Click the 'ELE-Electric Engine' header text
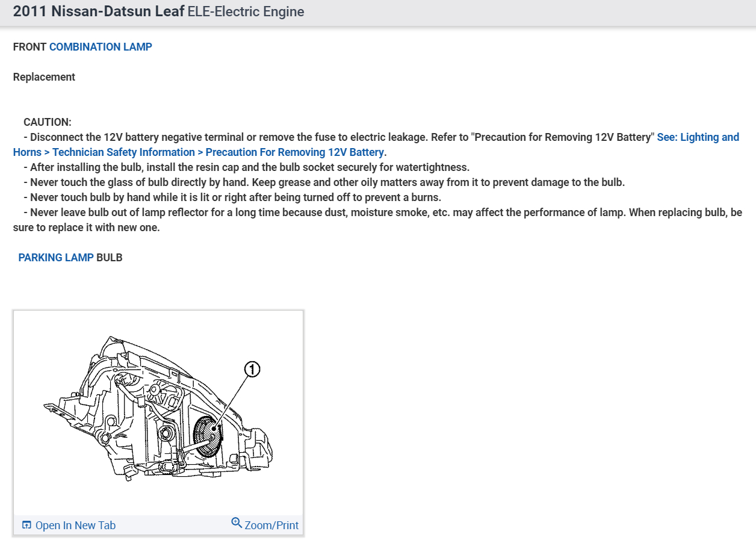The image size is (756, 543). pos(246,11)
